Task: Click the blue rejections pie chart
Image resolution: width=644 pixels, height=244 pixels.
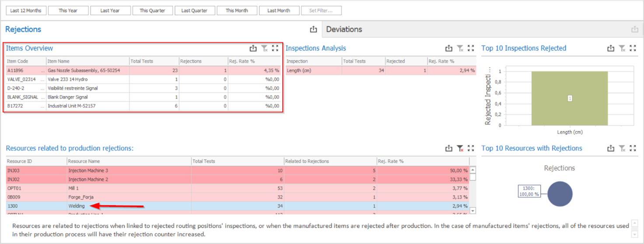Action: 560,194
